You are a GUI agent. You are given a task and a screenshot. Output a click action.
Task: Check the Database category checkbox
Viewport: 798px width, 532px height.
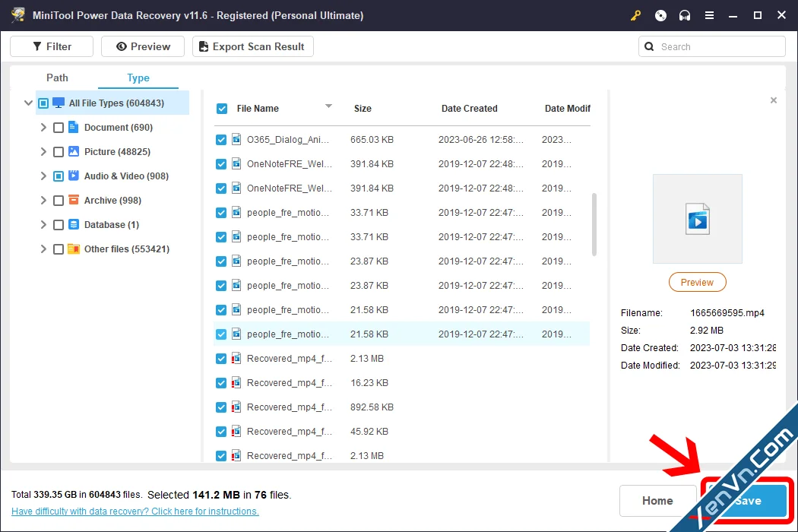pos(59,225)
